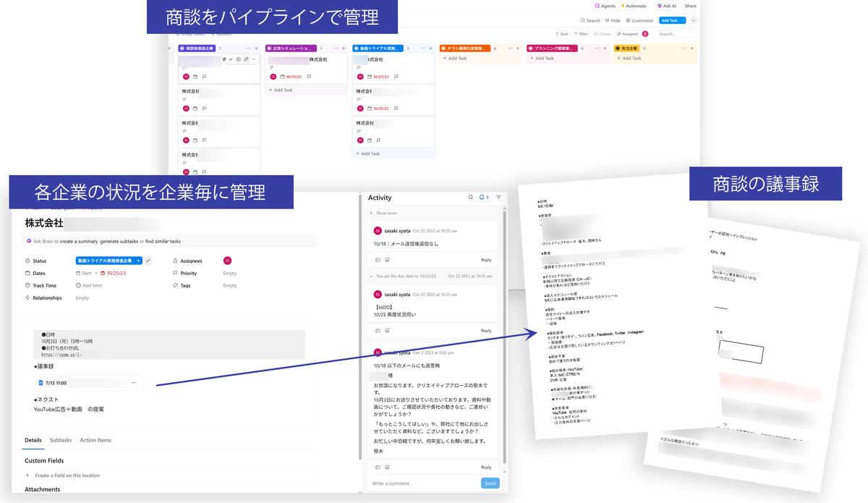Open the 7/13 11:00 attached doc
This screenshot has width=868, height=503.
coord(88,382)
